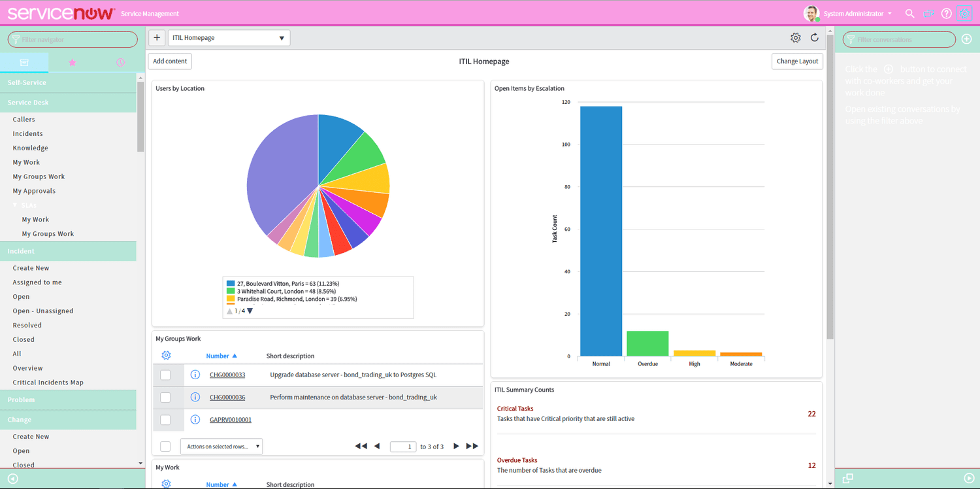Open the Incidents module under Service Desk
980x489 pixels.
[27, 133]
